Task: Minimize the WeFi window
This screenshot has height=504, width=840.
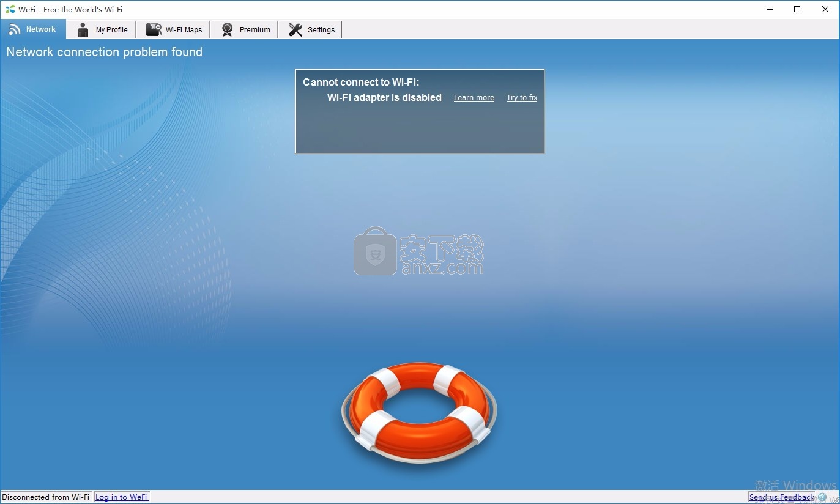Action: 769,9
